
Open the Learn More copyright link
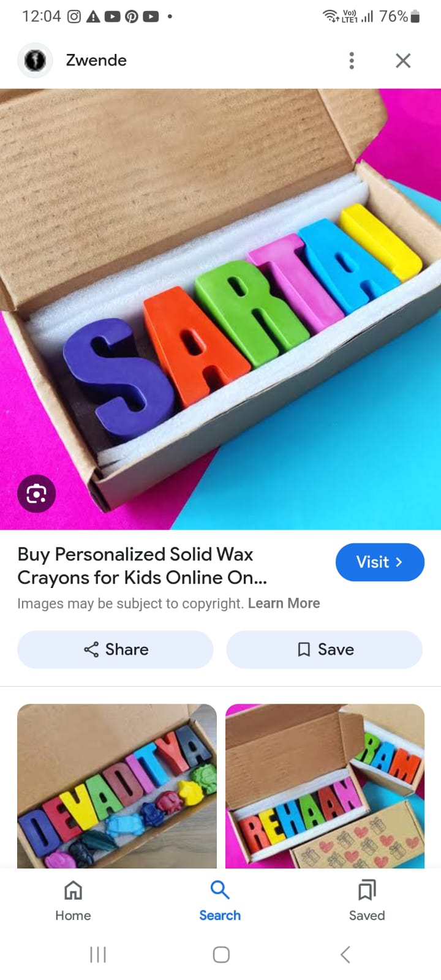(x=284, y=603)
